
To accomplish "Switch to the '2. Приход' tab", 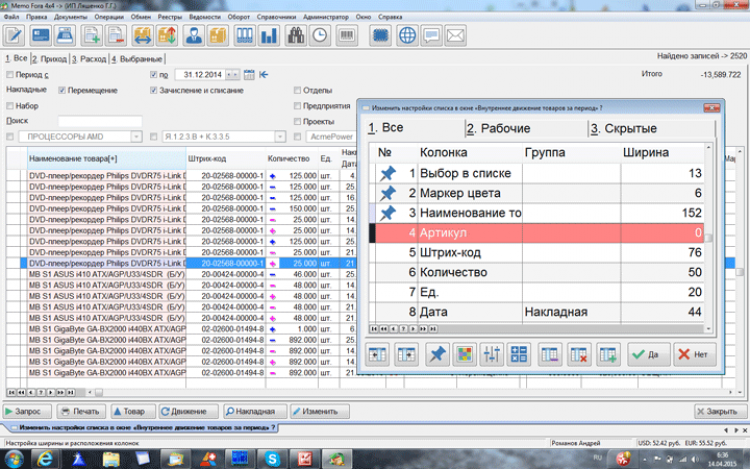I will tap(50, 59).
